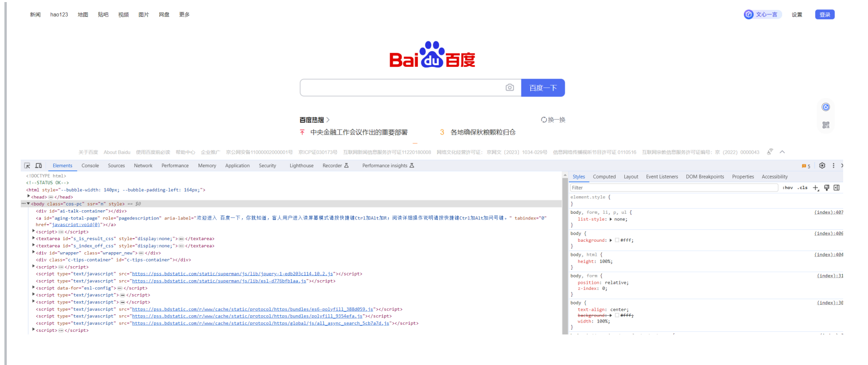Click the 百度一下 search button
Viewport: 868px width, 365px height.
pos(543,88)
